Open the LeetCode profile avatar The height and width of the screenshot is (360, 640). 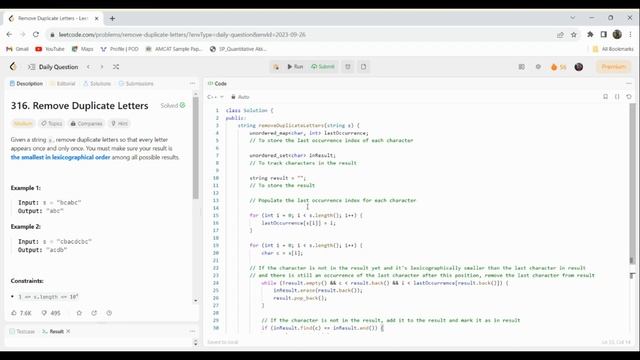[579, 67]
